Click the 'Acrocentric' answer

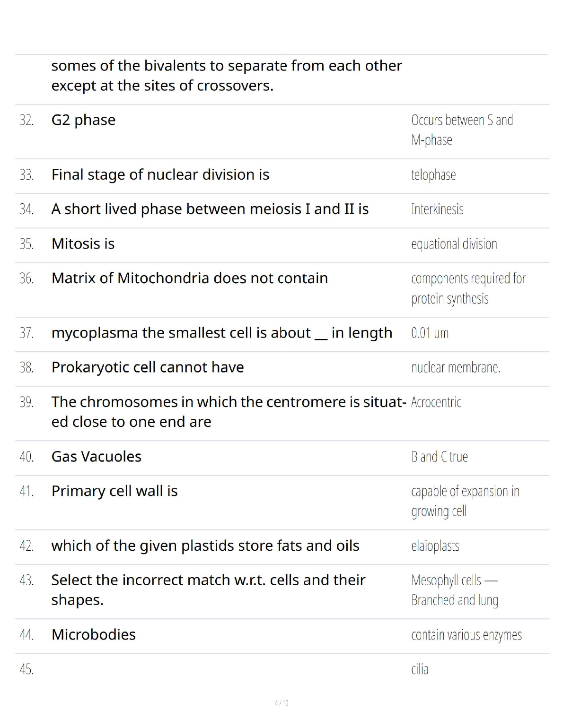[x=436, y=402]
